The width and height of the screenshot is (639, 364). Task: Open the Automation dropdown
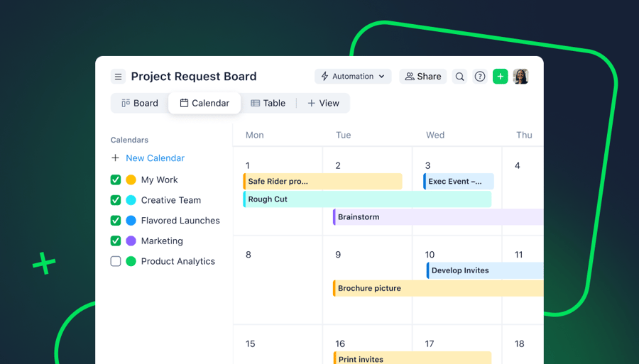[353, 77]
